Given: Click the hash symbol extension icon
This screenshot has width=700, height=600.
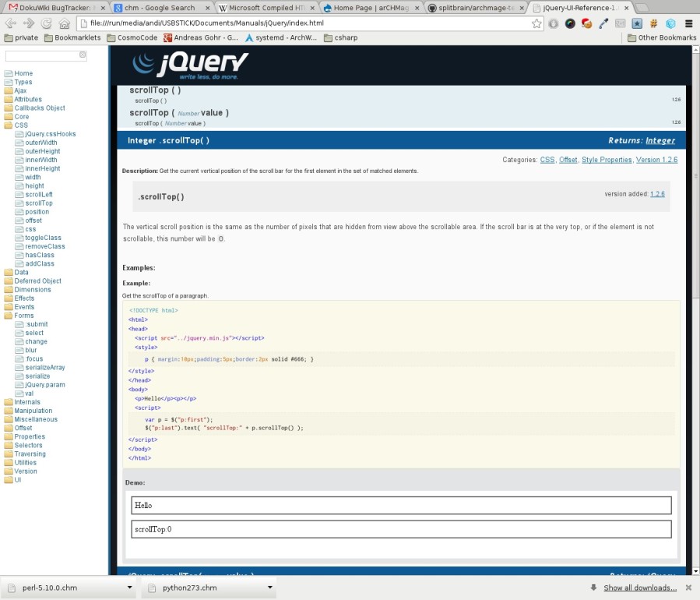Looking at the screenshot, I should (x=653, y=23).
